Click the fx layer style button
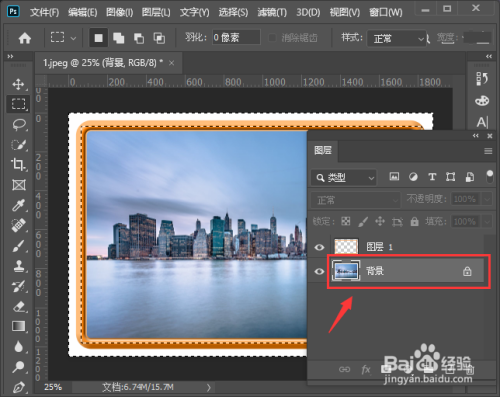Image resolution: width=500 pixels, height=397 pixels. click(x=366, y=369)
